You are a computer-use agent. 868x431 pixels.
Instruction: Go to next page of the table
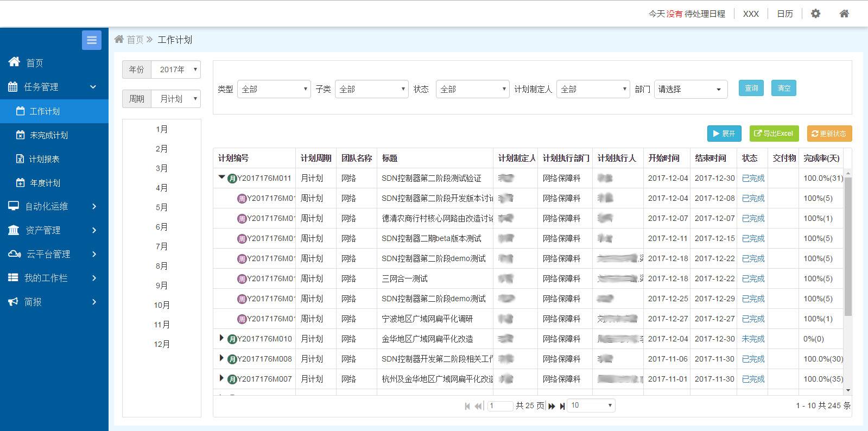[x=552, y=406]
